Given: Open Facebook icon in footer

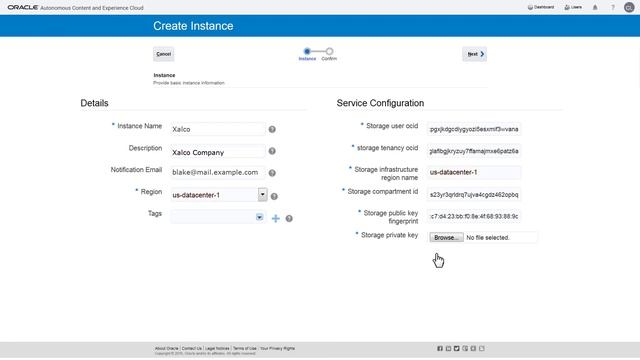Looking at the screenshot, I should point(440,349).
